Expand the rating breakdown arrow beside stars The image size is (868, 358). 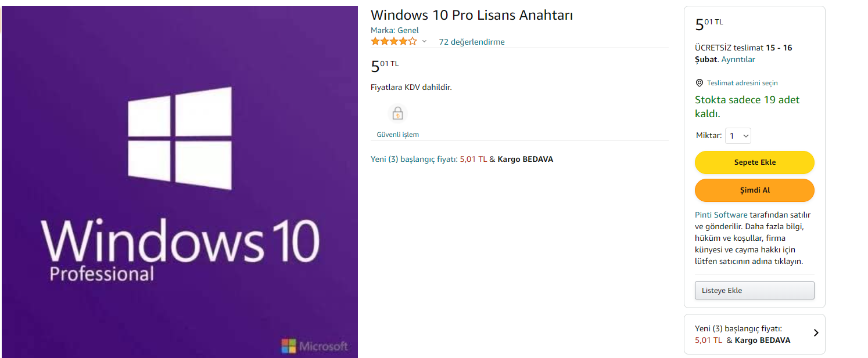coord(424,42)
